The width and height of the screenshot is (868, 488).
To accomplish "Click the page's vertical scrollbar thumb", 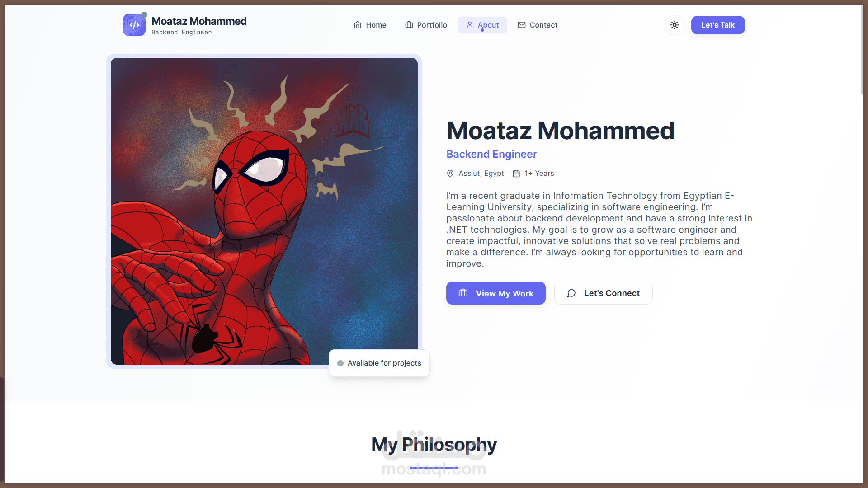I will pyautogui.click(x=861, y=50).
